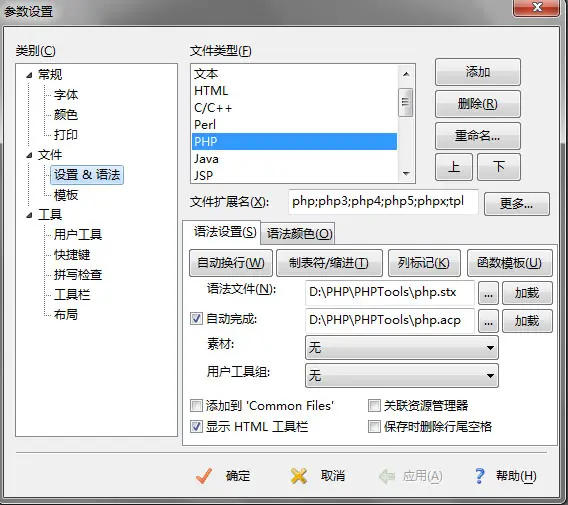Select 工具栏 in the category tree
This screenshot has width=568, height=505.
pyautogui.click(x=72, y=295)
